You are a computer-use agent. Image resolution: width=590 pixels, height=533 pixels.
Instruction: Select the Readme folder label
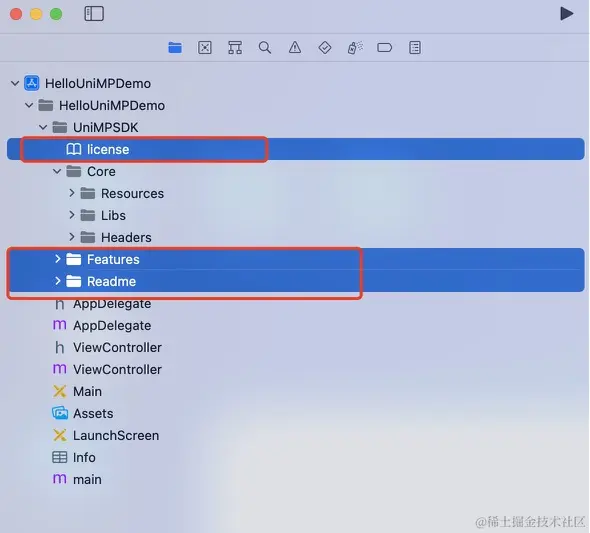click(111, 281)
